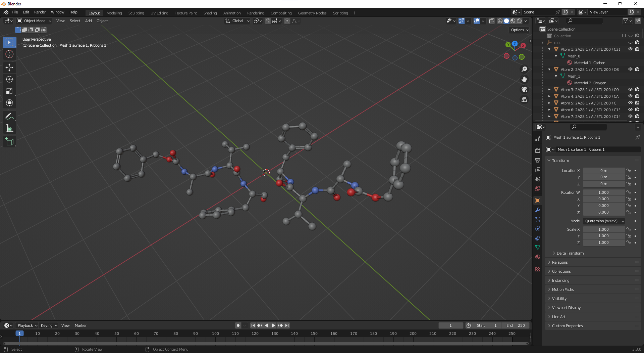Open the Render menu
The width and height of the screenshot is (644, 353).
40,12
